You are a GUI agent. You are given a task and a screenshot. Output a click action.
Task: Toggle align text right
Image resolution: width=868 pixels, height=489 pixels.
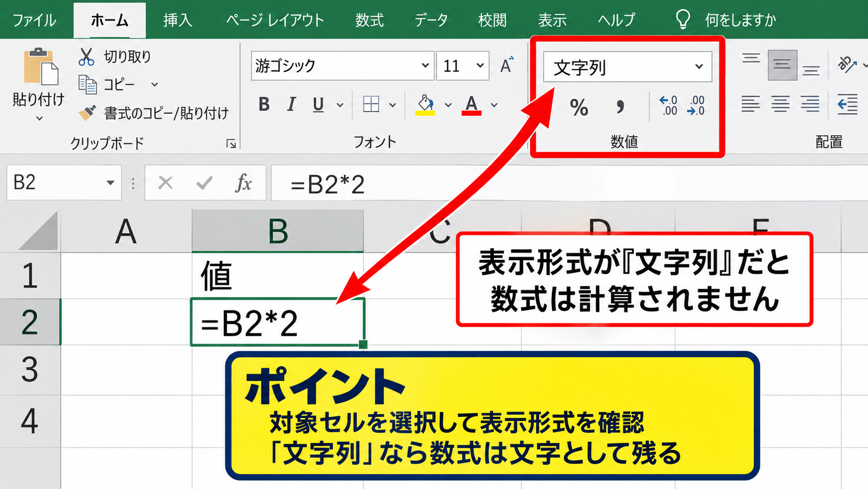pyautogui.click(x=810, y=104)
